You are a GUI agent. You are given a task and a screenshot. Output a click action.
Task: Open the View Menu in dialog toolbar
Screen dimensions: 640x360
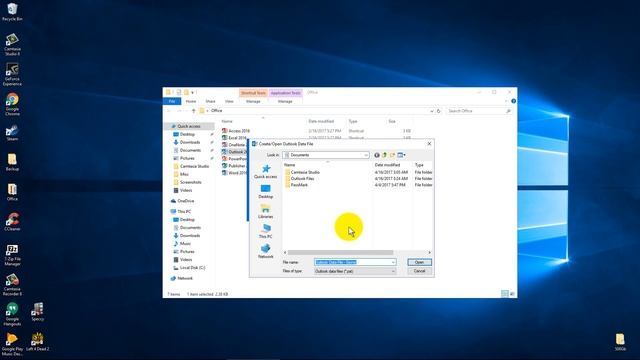pos(402,155)
